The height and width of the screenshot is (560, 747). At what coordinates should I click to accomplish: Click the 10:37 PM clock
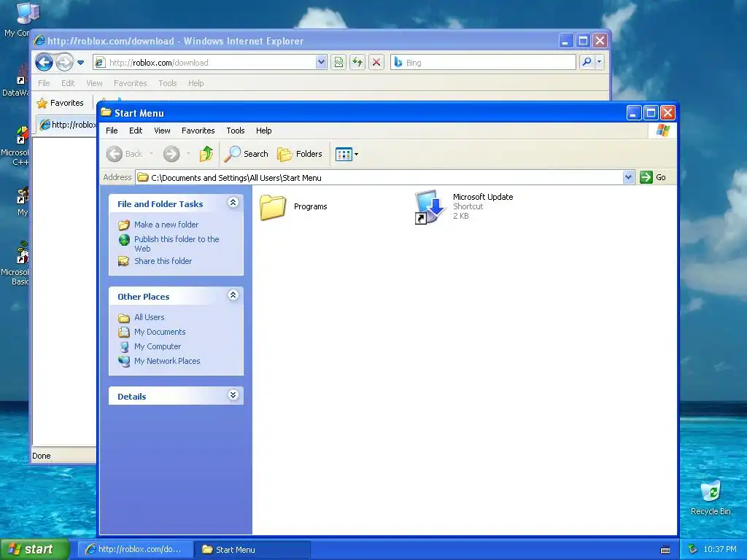point(720,550)
